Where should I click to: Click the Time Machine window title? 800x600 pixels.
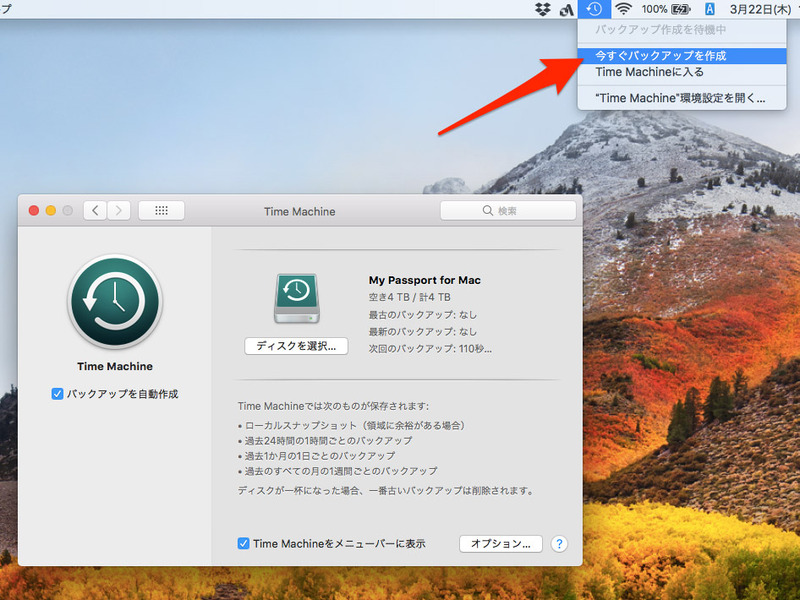[299, 211]
